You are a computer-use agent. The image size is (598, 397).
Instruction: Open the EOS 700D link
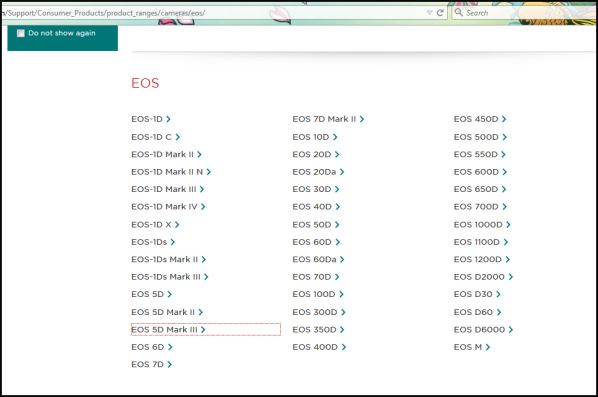tap(481, 207)
